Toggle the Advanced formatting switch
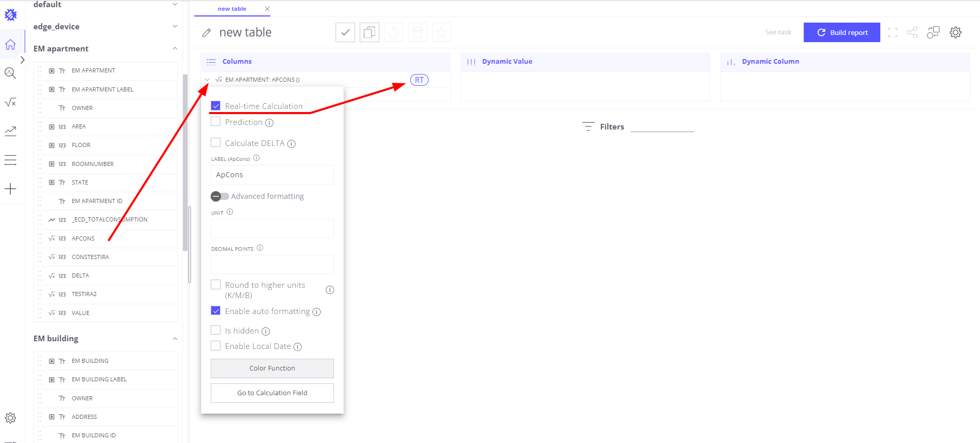Image resolution: width=980 pixels, height=443 pixels. [219, 196]
